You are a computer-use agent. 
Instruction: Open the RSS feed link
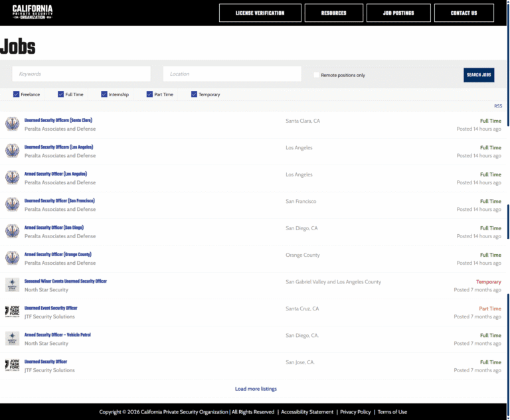(x=498, y=106)
